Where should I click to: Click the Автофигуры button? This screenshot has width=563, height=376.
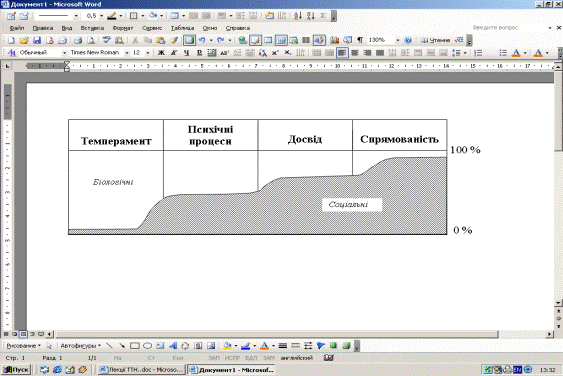coord(80,346)
